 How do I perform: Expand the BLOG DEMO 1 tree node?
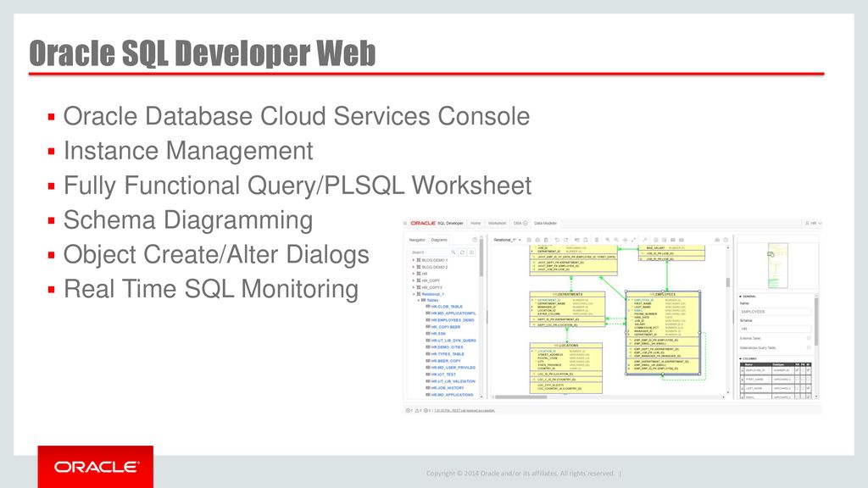[x=413, y=260]
